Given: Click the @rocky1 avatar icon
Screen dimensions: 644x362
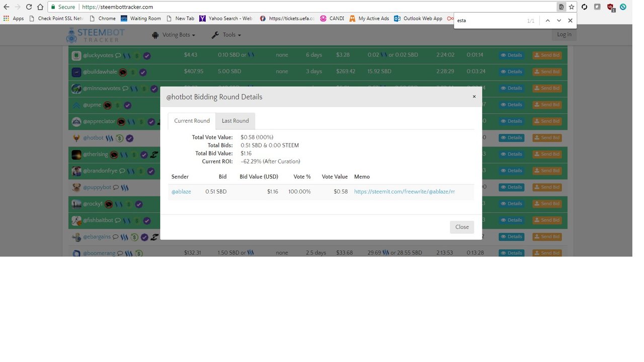Looking at the screenshot, I should (x=76, y=204).
